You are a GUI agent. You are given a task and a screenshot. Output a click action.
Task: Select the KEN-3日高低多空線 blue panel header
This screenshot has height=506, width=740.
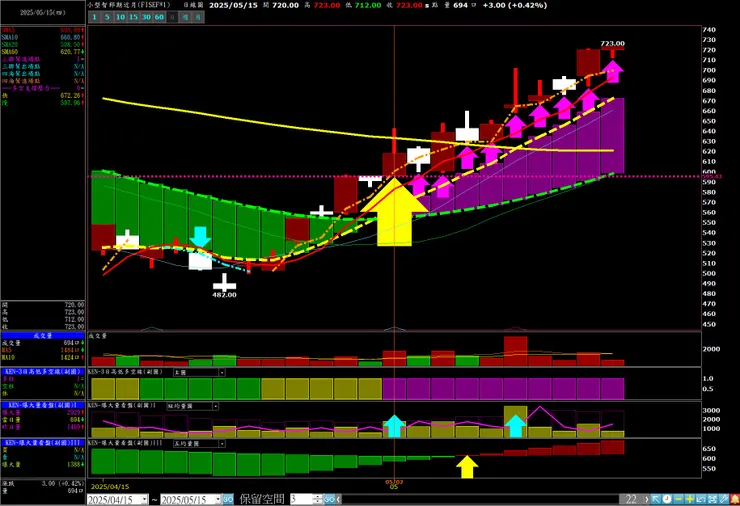pos(43,371)
